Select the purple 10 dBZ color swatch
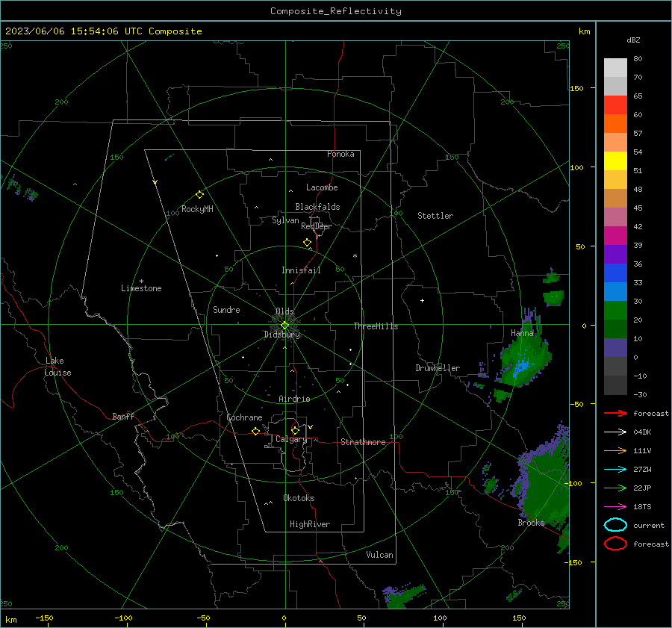 click(x=615, y=348)
